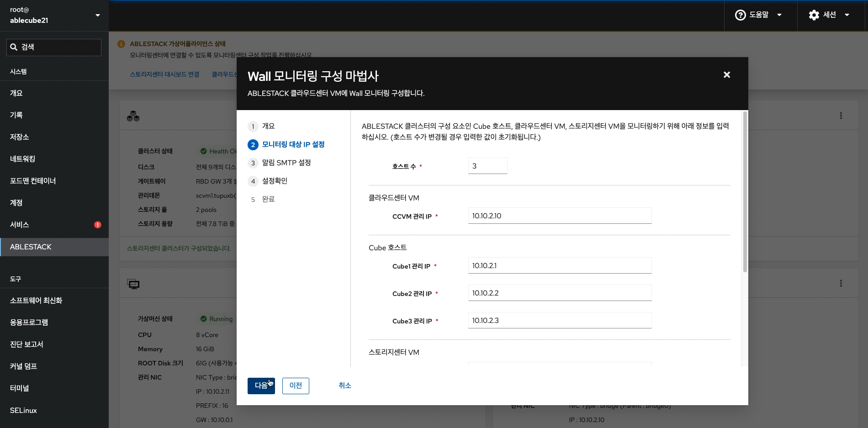Click 취소 to cancel the wizard
The height and width of the screenshot is (428, 868).
[344, 386]
